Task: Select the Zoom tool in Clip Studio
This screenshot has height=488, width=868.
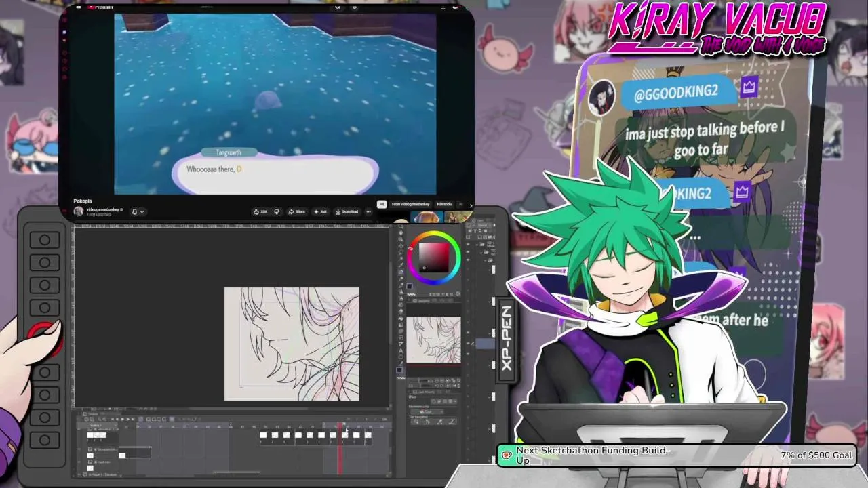Action: pos(401,226)
